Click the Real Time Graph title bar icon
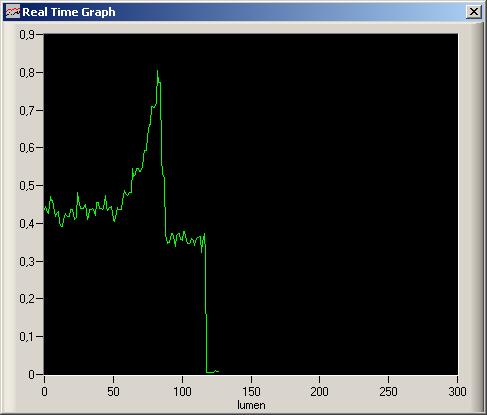Image resolution: width=487 pixels, height=415 pixels. 13,12
